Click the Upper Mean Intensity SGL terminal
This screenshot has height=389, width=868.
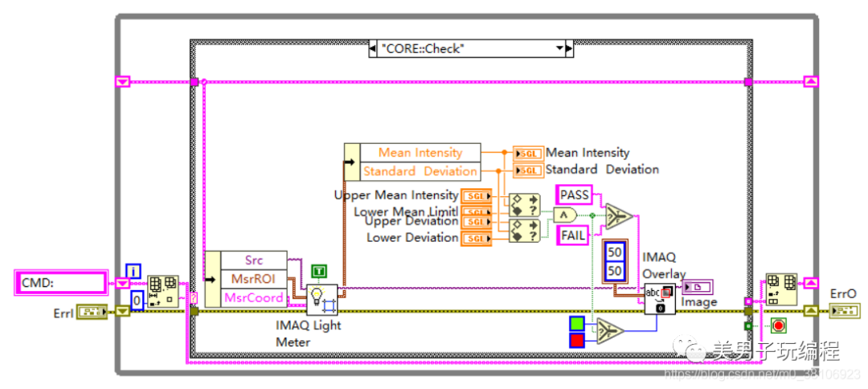point(476,196)
